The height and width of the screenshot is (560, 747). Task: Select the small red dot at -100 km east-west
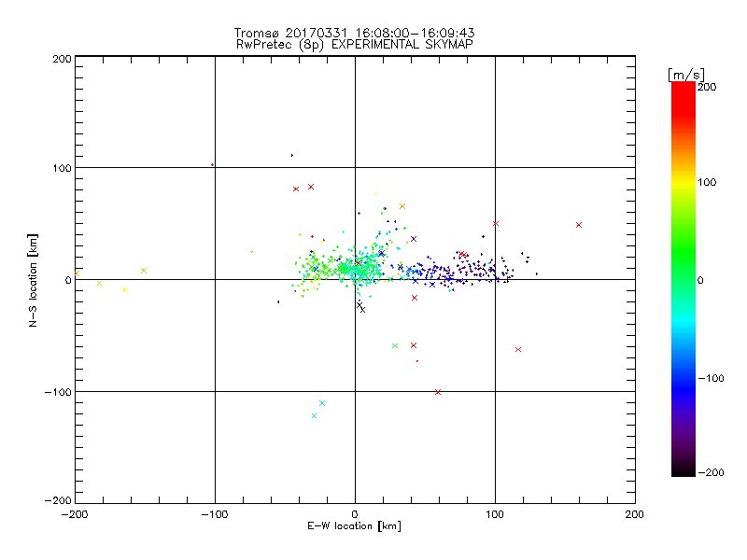[x=213, y=165]
